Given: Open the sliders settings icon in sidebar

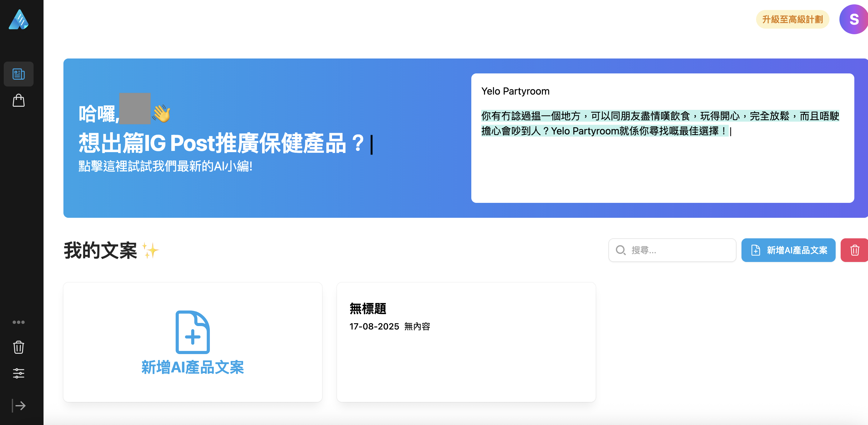Looking at the screenshot, I should pyautogui.click(x=19, y=373).
